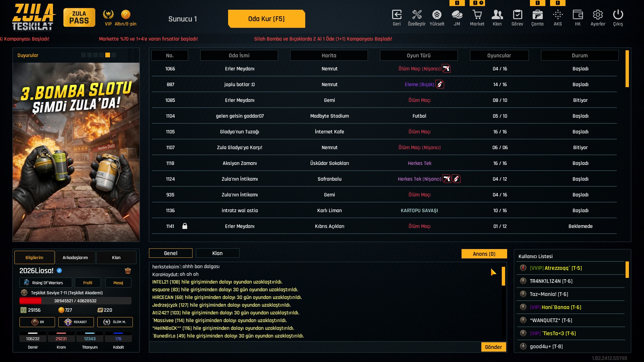This screenshot has height=362, width=644.
Task: Select user Atrezzoqq` [T-5] in list
Action: point(571,268)
